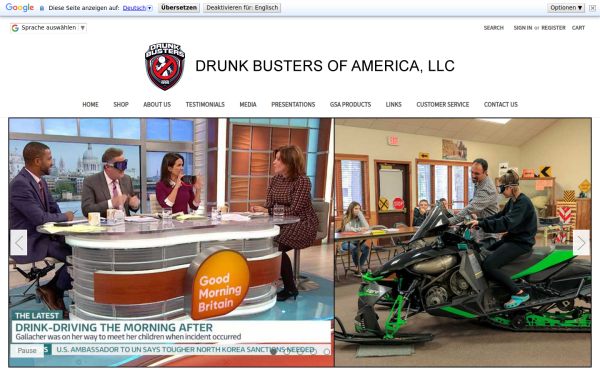Click the Google logo in translate bar

tap(20, 7)
